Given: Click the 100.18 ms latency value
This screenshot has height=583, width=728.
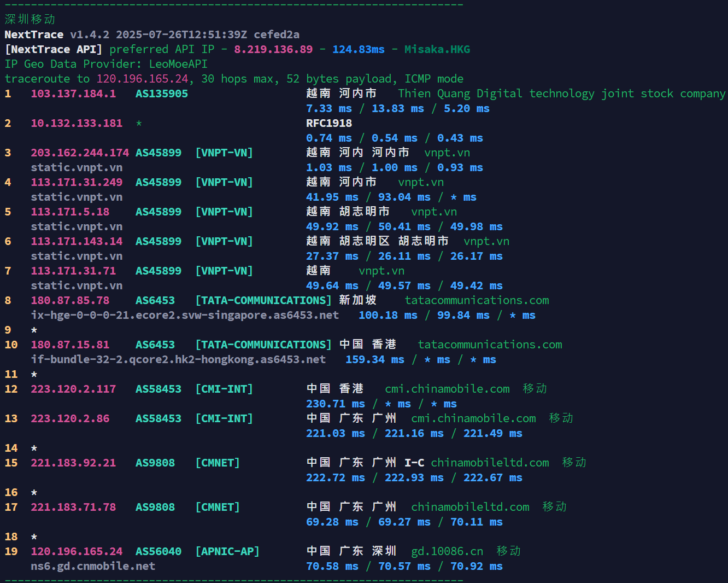Looking at the screenshot, I should 388,315.
